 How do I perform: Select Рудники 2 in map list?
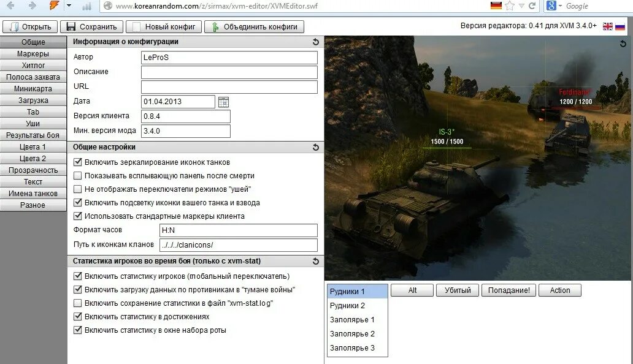pos(357,306)
